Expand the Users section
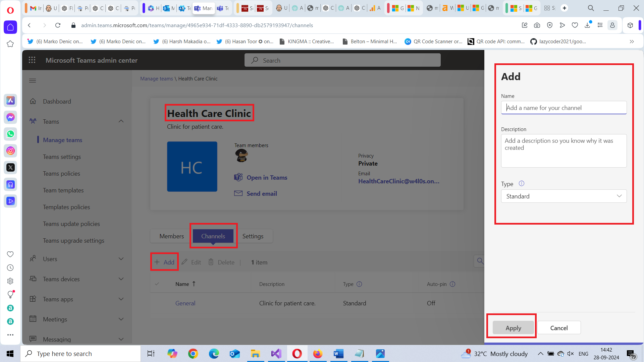This screenshot has width=644, height=362. pos(121,259)
